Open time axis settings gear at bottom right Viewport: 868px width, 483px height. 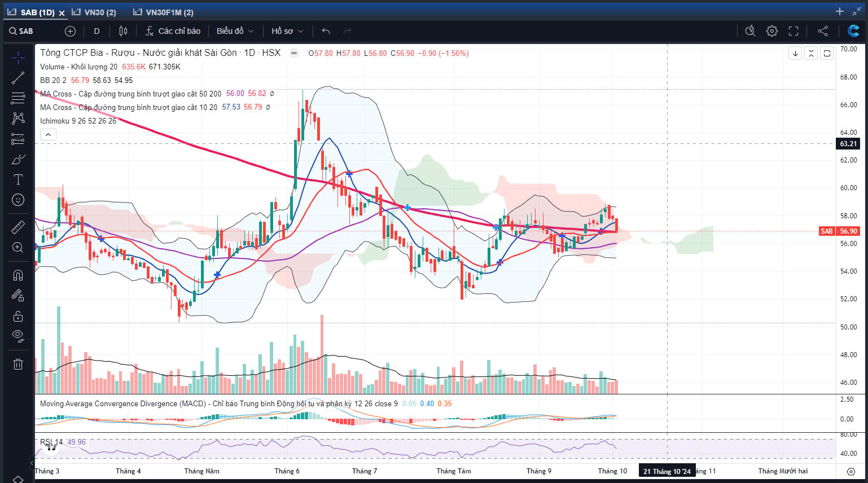click(x=851, y=471)
